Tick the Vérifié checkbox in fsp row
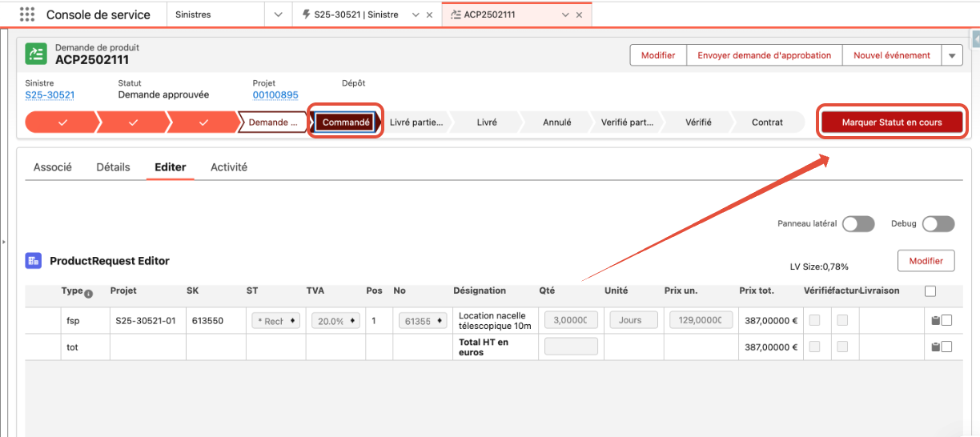The width and height of the screenshot is (980, 437). [815, 321]
